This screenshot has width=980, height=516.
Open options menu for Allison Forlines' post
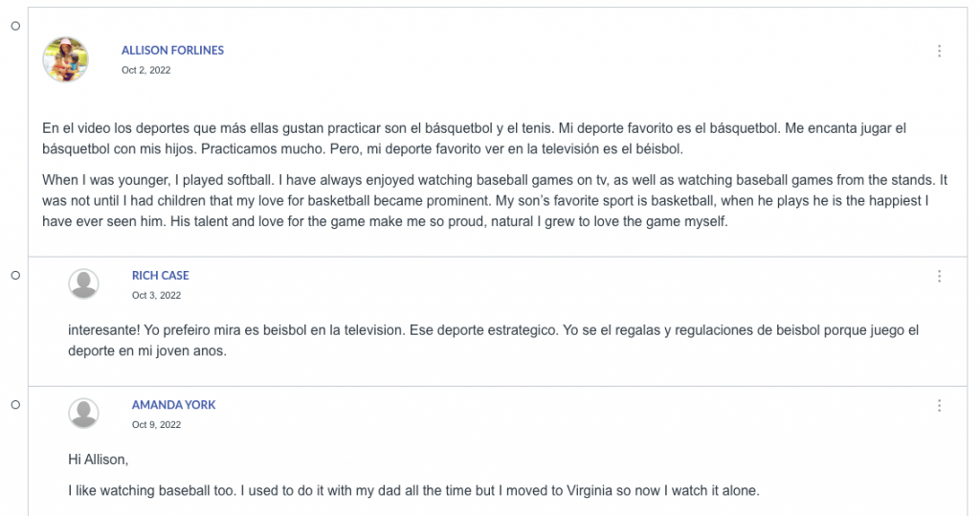[x=939, y=52]
